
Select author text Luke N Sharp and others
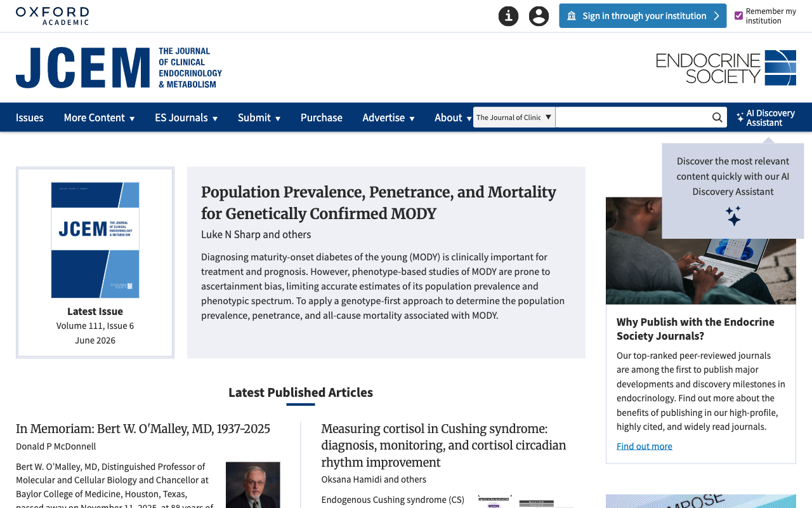coord(256,234)
